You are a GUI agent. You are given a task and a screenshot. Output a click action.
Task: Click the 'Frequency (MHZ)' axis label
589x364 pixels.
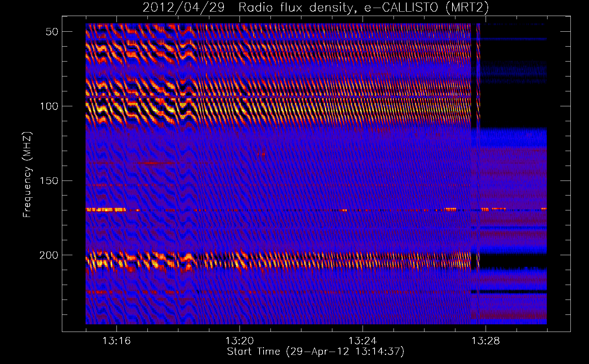tap(27, 175)
